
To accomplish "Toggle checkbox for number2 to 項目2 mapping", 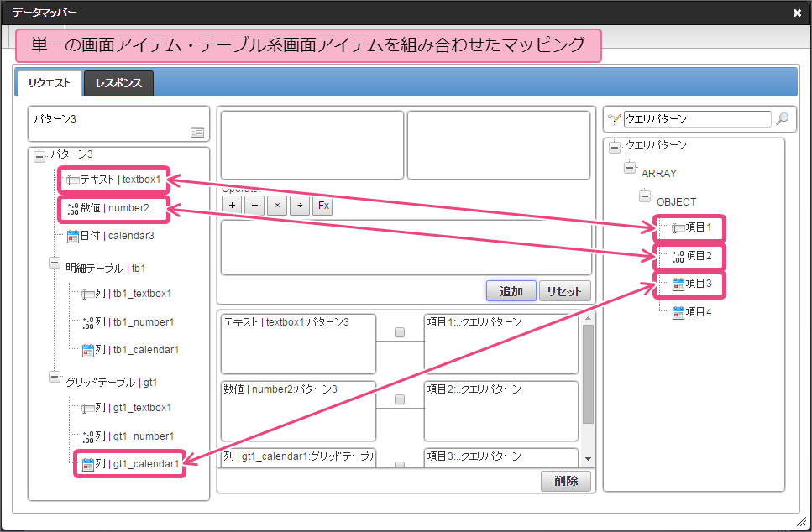I will click(400, 399).
